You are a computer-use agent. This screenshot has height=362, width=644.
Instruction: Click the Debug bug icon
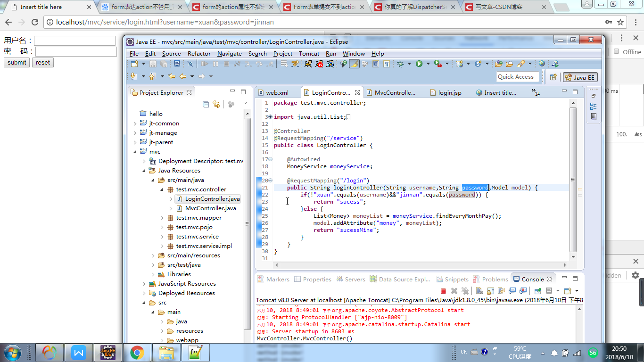(x=400, y=64)
